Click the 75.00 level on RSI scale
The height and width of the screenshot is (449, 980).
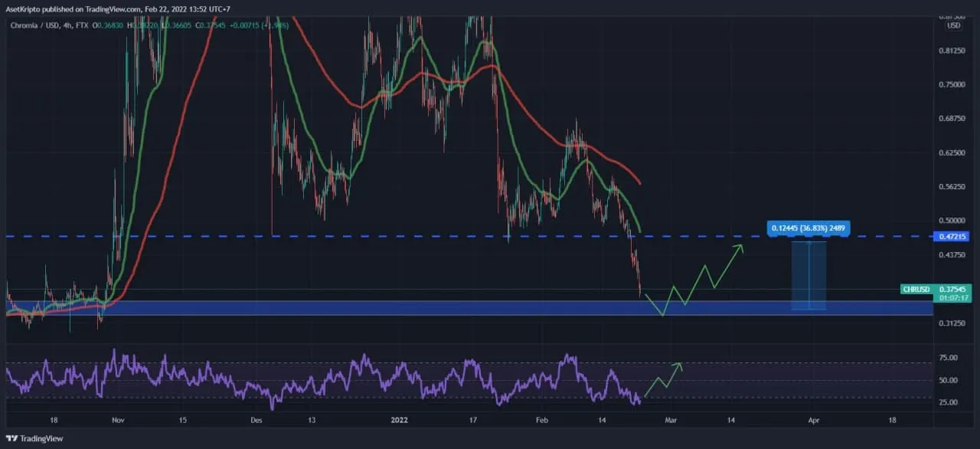[949, 358]
